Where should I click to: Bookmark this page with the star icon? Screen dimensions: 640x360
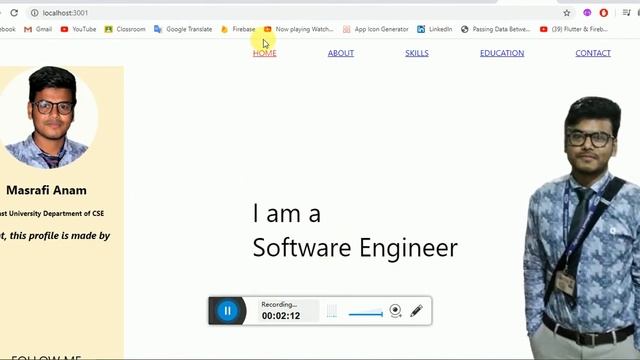click(567, 13)
